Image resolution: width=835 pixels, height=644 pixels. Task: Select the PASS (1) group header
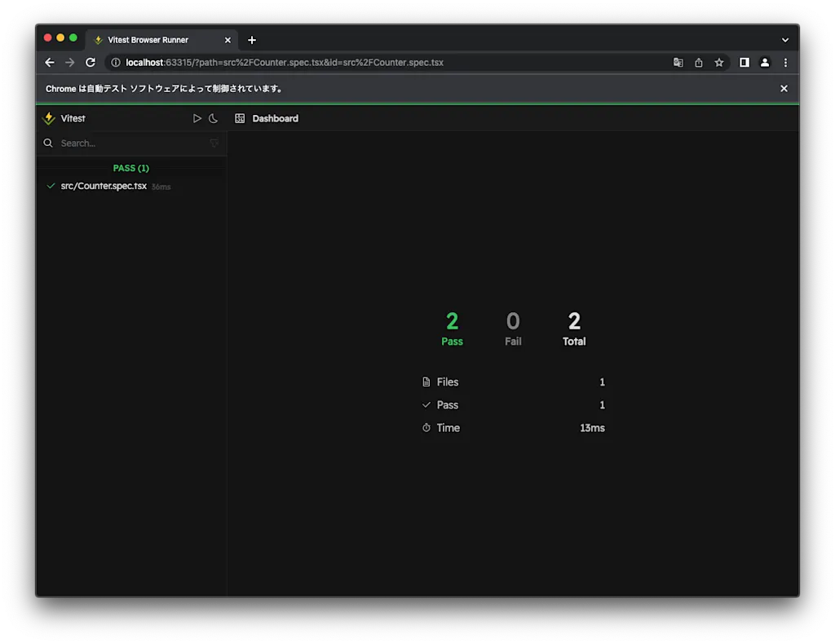131,168
